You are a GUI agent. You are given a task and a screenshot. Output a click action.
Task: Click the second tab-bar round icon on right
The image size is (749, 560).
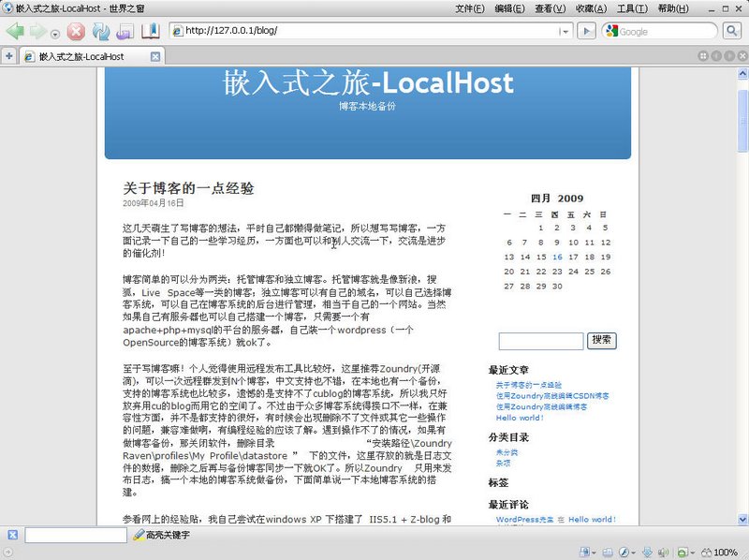[x=716, y=56]
